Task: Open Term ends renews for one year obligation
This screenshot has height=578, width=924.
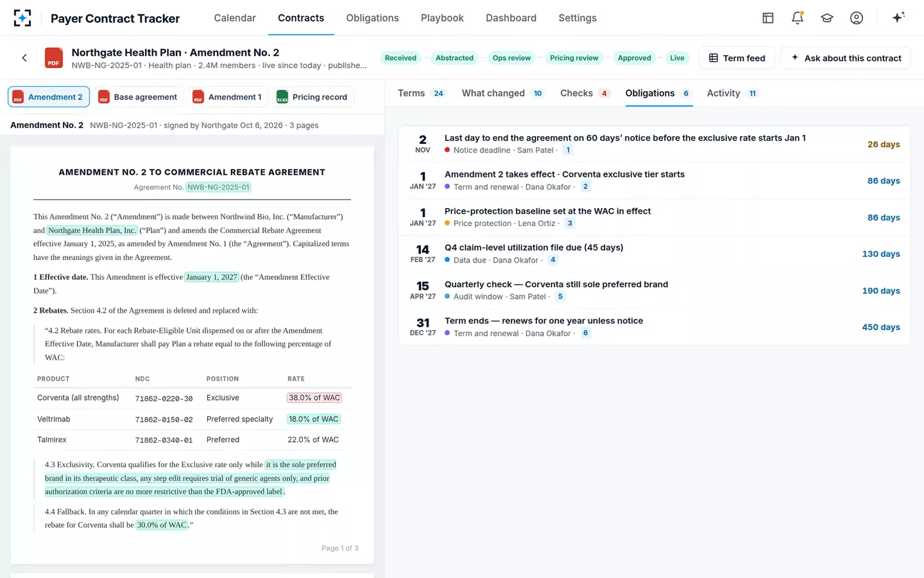Action: (x=654, y=327)
